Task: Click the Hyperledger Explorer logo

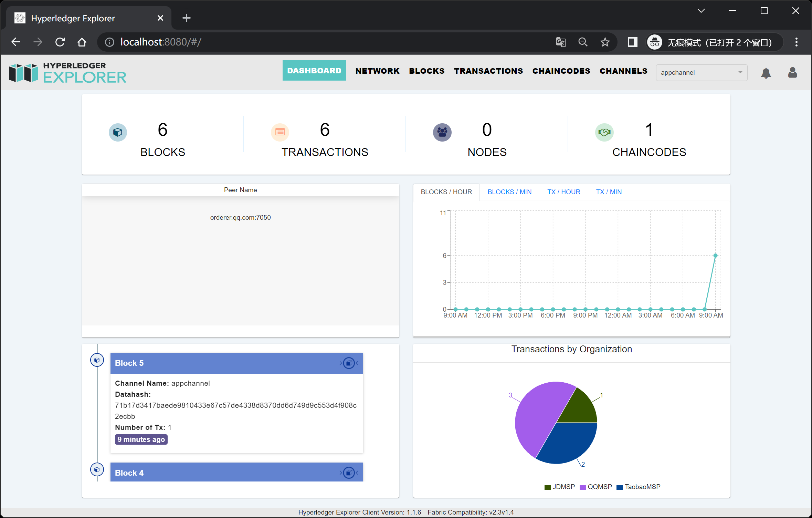Action: [68, 73]
